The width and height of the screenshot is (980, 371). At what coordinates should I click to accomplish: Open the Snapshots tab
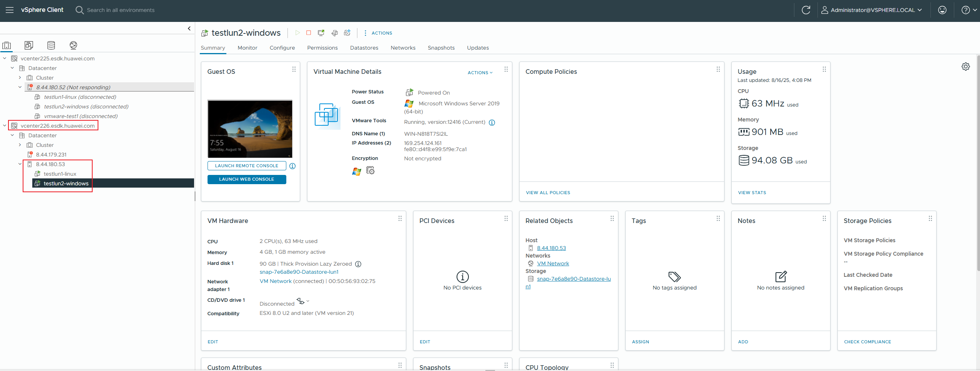441,48
